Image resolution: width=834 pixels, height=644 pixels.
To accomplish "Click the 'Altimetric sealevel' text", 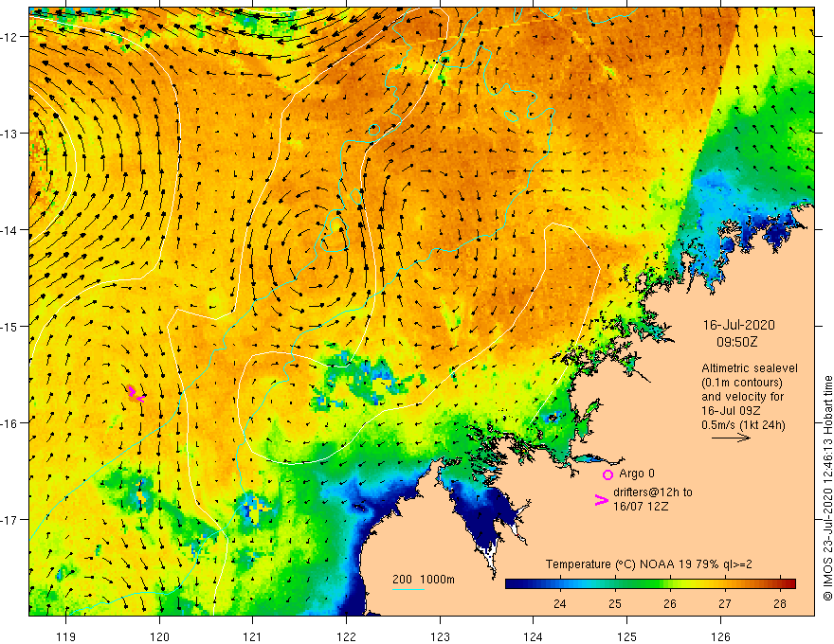I will click(x=750, y=368).
